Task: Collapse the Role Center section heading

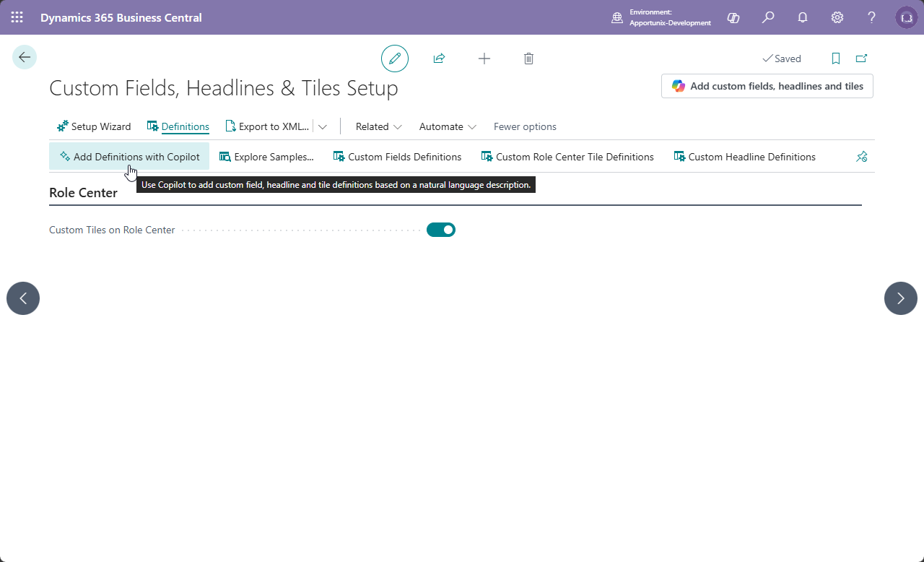Action: point(83,193)
